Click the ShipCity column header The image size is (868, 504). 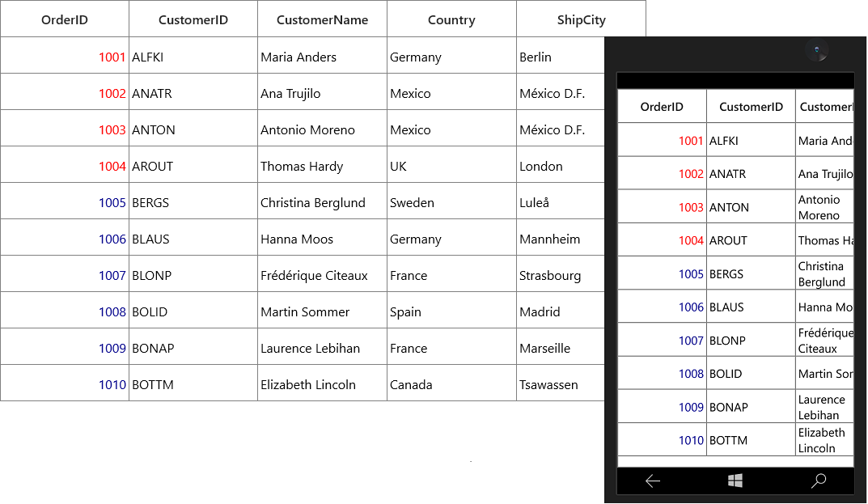tap(582, 19)
